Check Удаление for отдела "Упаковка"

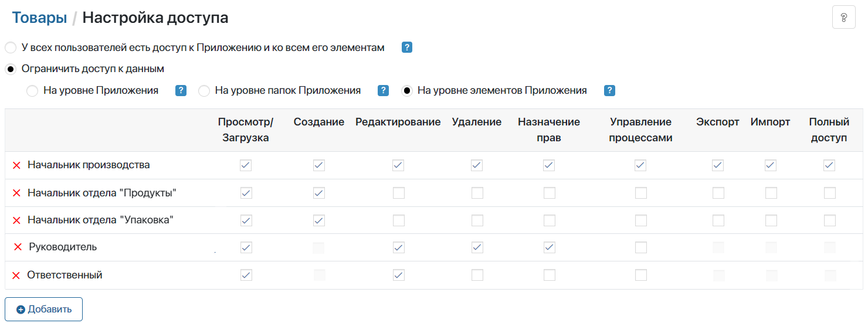(477, 220)
